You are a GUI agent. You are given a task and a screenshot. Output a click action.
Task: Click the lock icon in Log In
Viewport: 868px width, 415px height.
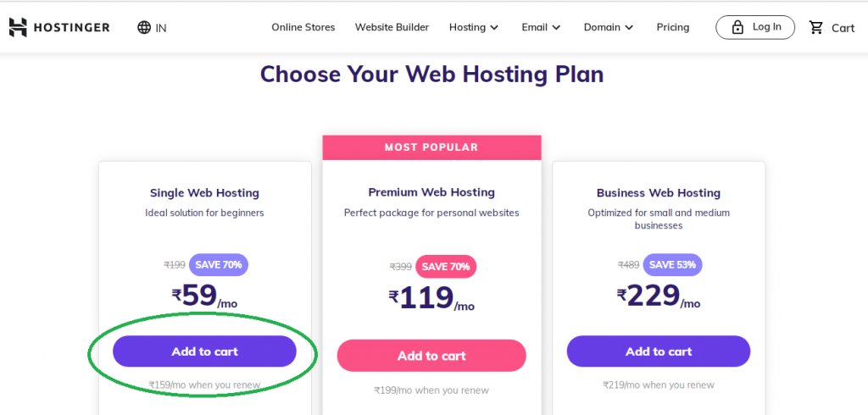pyautogui.click(x=737, y=27)
